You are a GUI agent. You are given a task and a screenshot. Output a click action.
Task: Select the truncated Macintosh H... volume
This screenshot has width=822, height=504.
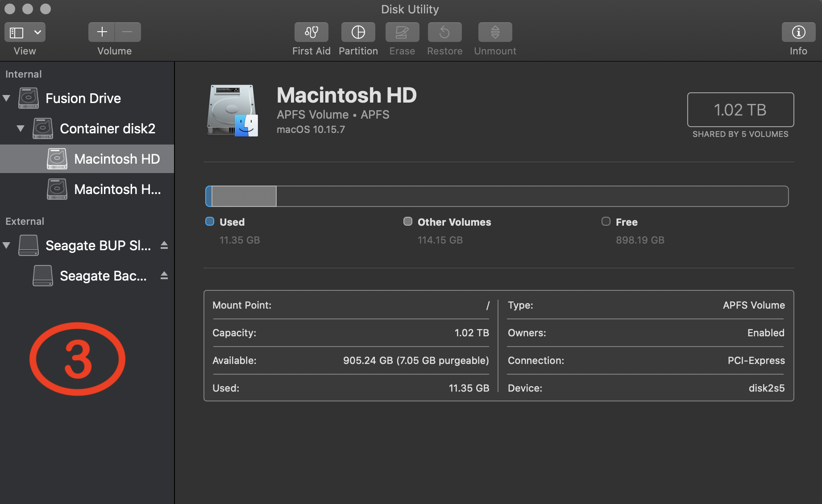[x=87, y=189]
